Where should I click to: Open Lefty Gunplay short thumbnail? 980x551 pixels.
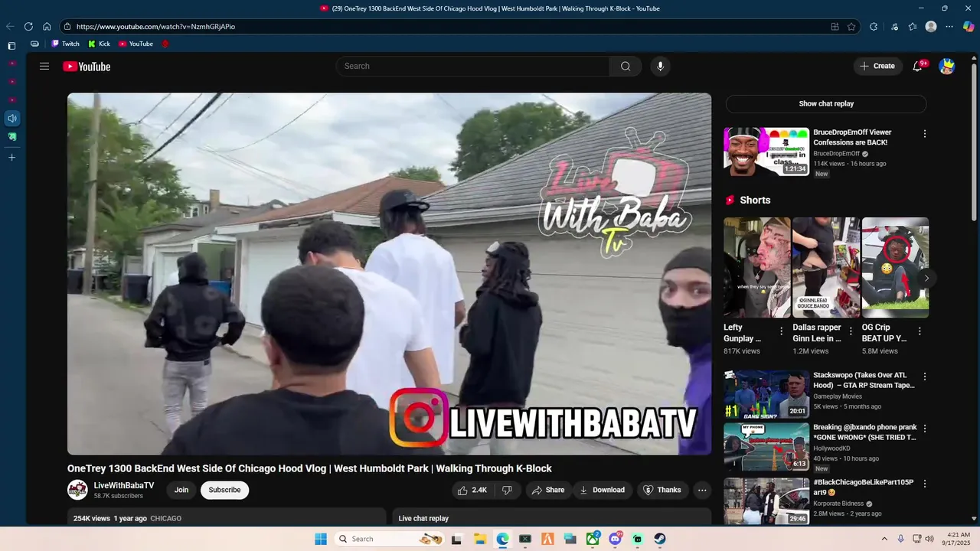(757, 267)
